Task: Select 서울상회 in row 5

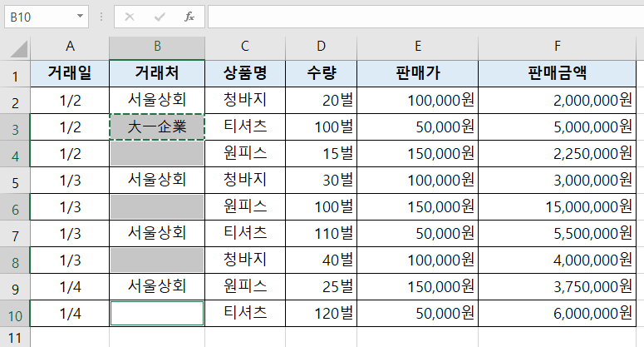Action: (x=157, y=181)
